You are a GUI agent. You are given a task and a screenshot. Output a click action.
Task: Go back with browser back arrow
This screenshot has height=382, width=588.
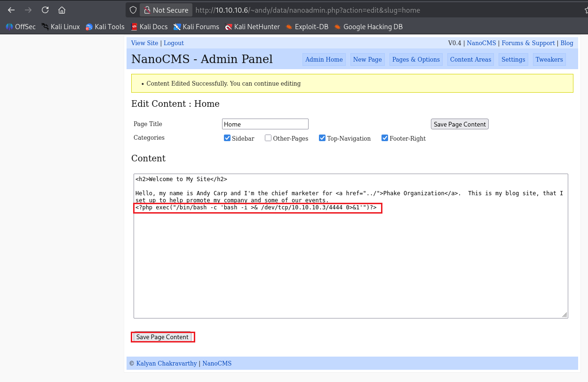11,10
